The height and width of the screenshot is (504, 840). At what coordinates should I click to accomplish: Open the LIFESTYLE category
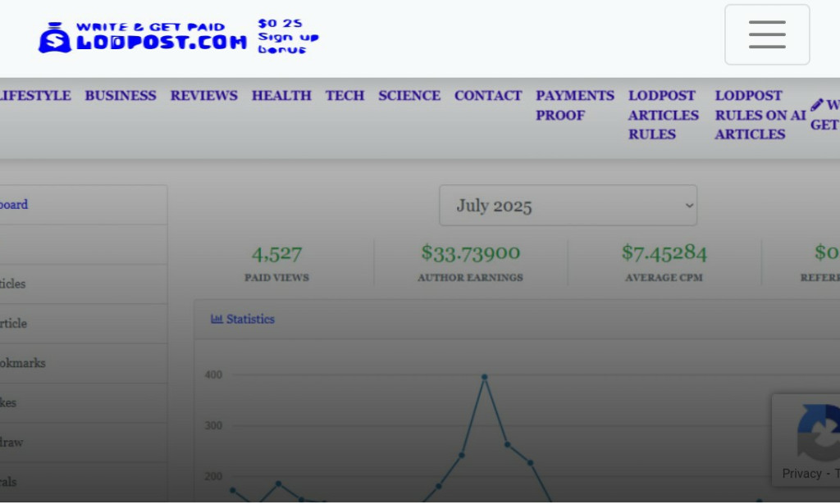[34, 96]
